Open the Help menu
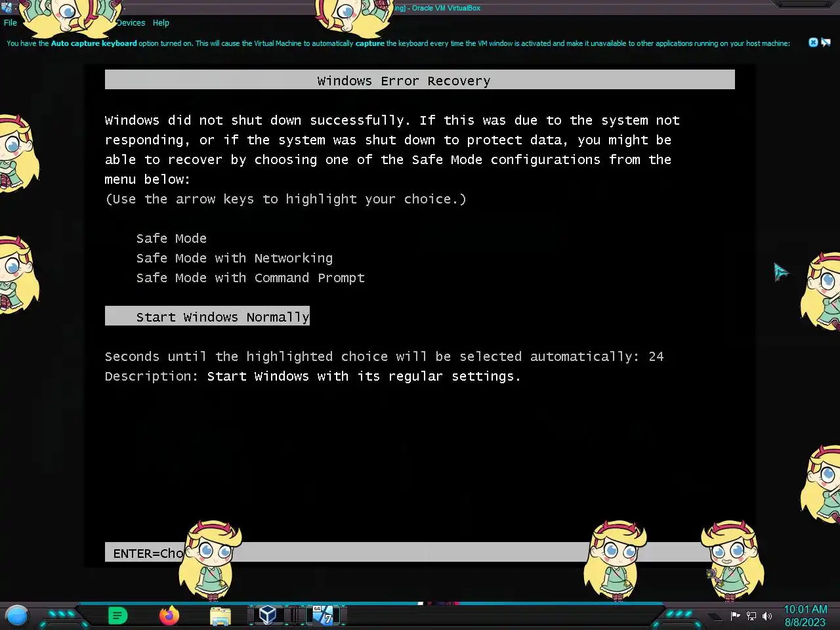840x630 pixels. tap(161, 23)
